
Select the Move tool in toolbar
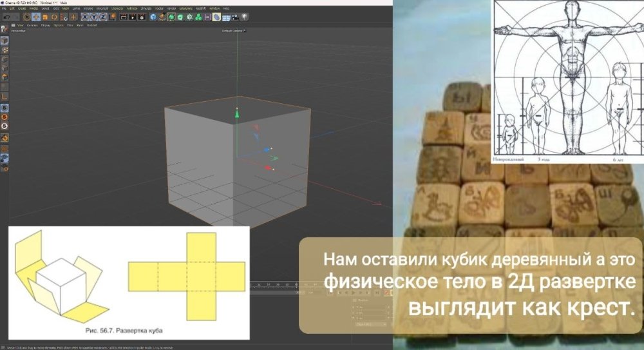click(35, 17)
